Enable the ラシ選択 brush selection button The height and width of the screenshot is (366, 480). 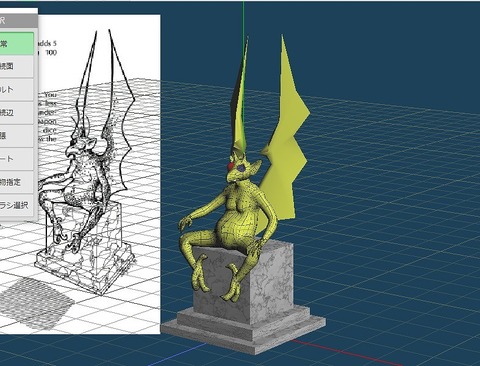[x=17, y=206]
